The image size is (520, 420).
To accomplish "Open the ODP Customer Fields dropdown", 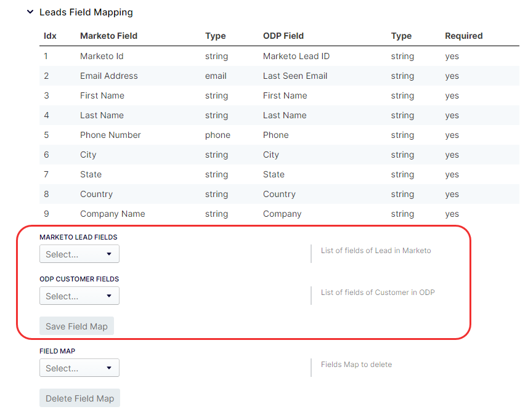I will 79,296.
